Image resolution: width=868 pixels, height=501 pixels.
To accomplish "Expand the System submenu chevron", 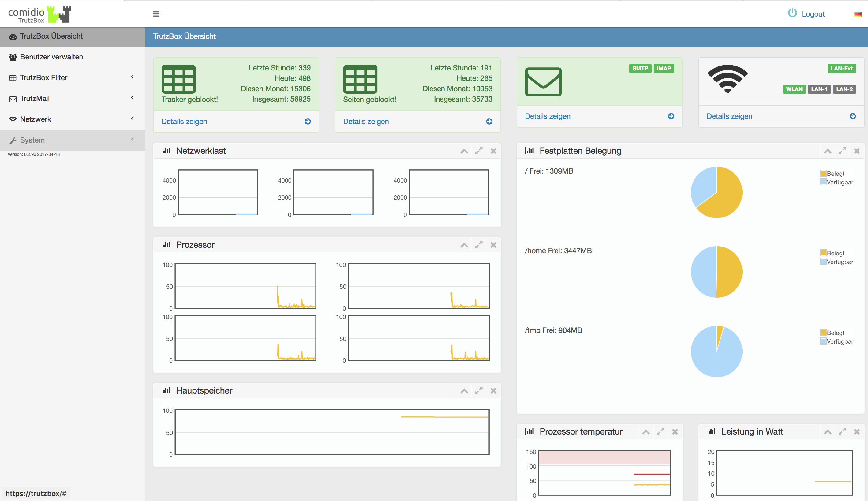I will pos(133,139).
